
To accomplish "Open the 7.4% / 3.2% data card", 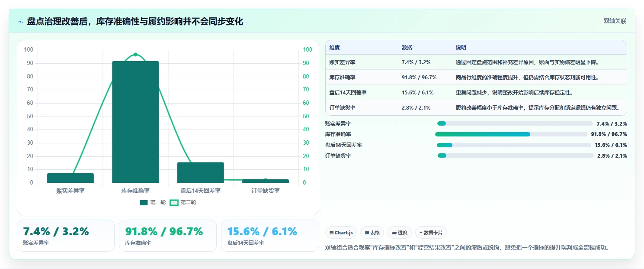I will click(66, 236).
